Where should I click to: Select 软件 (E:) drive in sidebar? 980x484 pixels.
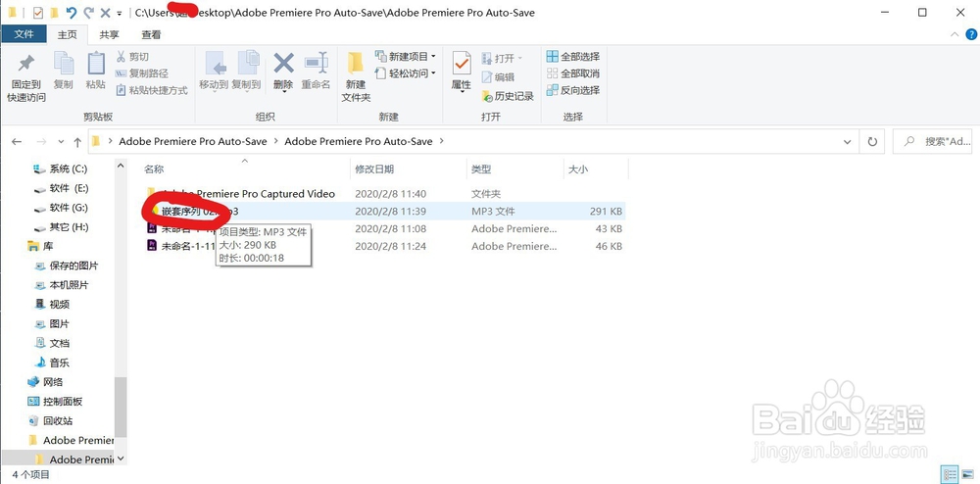[61, 188]
